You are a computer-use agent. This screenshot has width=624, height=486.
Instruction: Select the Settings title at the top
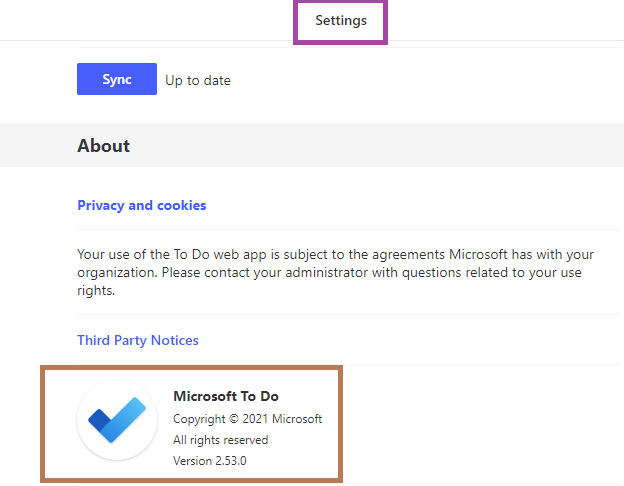tap(341, 20)
